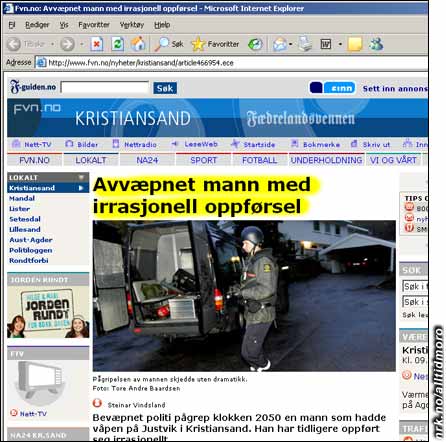Click the page icon in address bar

(x=41, y=62)
